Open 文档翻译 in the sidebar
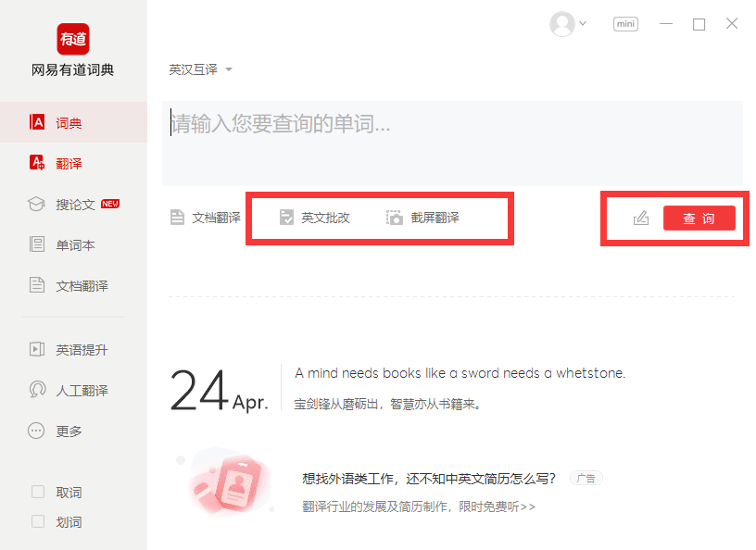This screenshot has height=550, width=756. [81, 285]
